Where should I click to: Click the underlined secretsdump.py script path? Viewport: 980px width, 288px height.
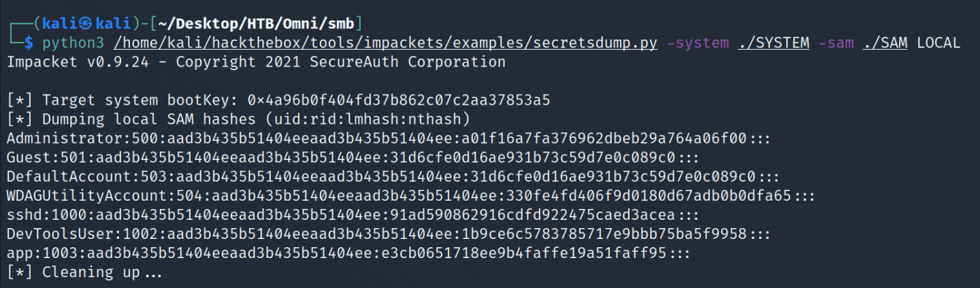(x=385, y=43)
